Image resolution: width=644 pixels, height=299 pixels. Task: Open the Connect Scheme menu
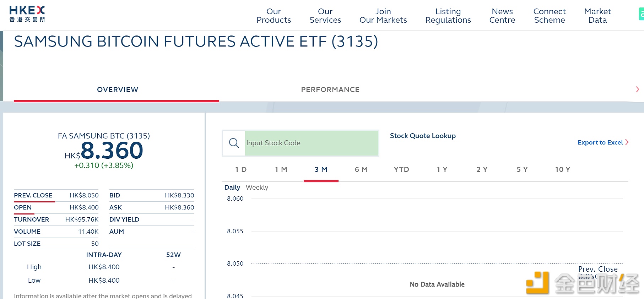tap(549, 16)
